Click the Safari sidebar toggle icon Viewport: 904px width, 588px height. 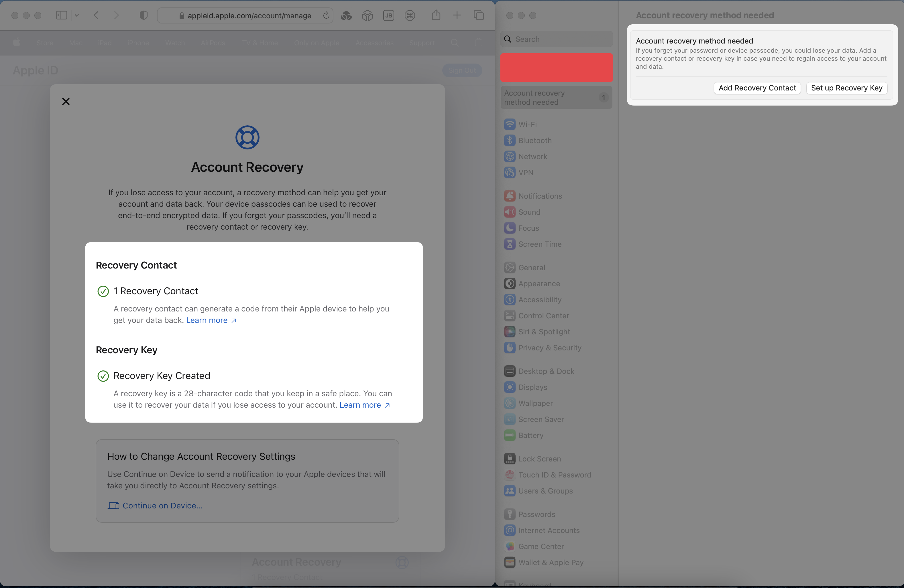[x=61, y=15]
